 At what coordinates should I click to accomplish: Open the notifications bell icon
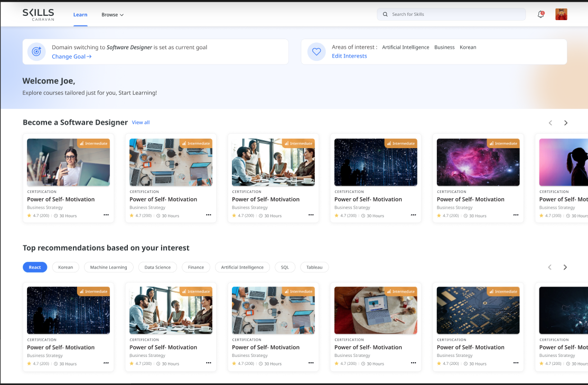(x=540, y=14)
